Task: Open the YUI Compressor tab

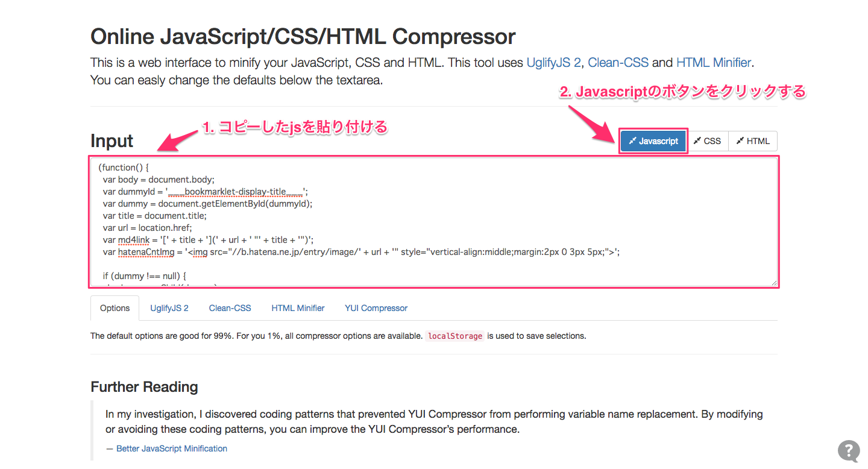Action: (x=376, y=308)
